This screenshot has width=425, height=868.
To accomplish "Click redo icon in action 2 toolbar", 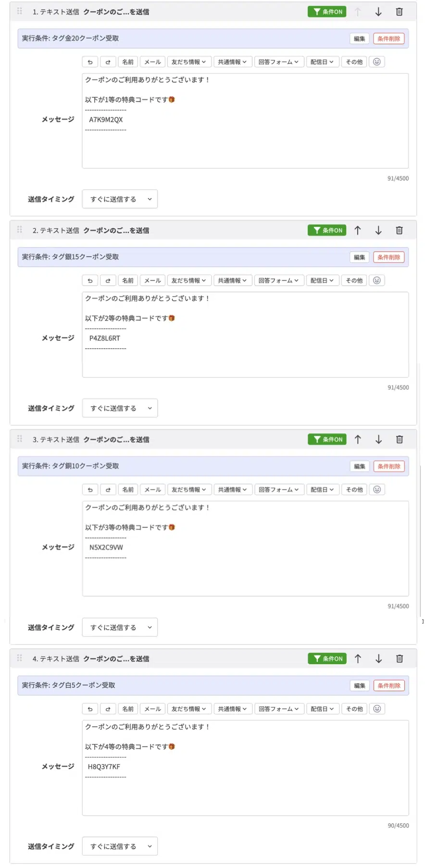I will coord(108,281).
